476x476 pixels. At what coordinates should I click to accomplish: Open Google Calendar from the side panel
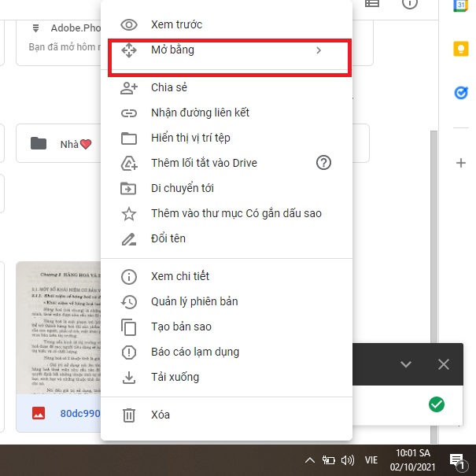(461, 6)
